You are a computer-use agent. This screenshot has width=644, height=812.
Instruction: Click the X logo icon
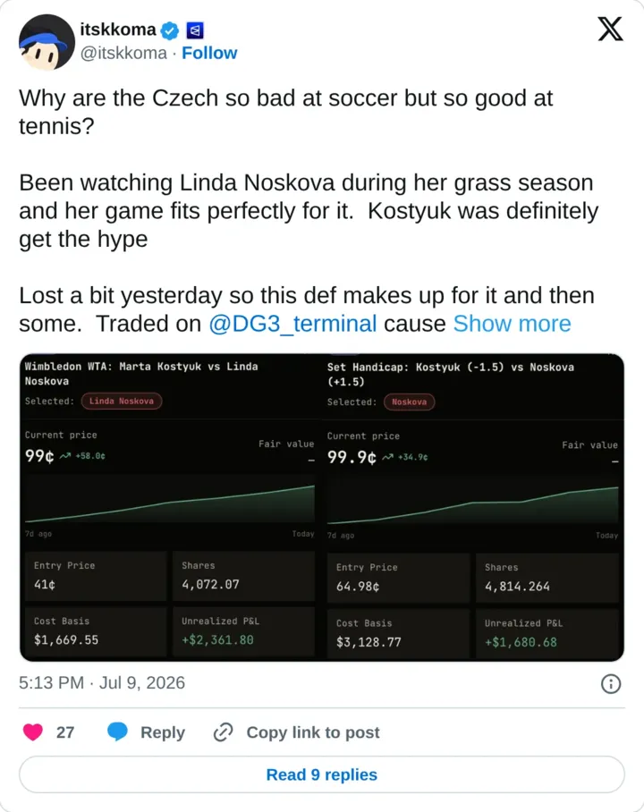[610, 29]
